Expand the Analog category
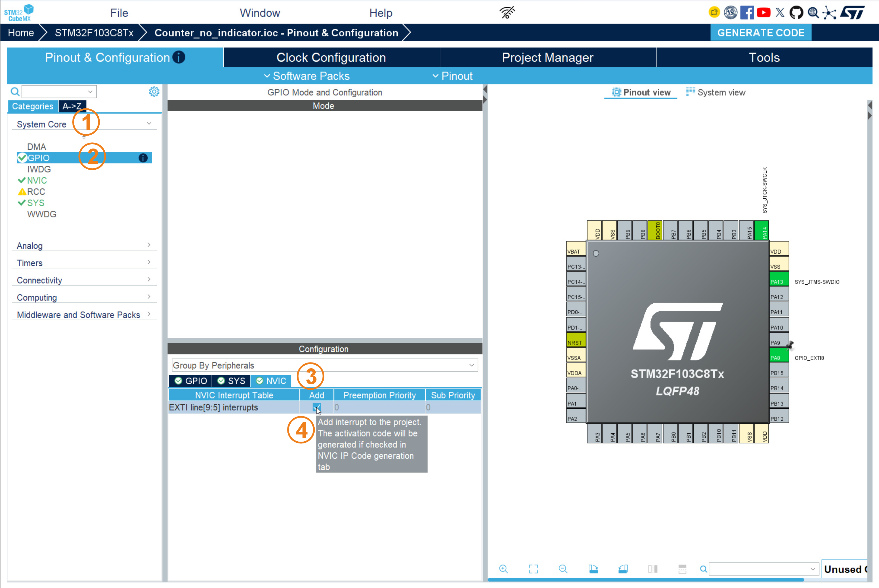This screenshot has height=588, width=879. pos(84,246)
